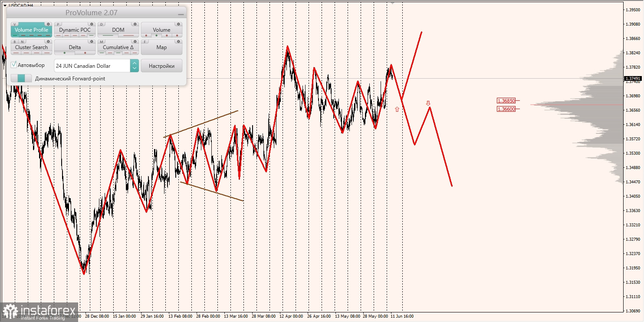Uncheck the Автовыбор checkbox
This screenshot has width=644, height=322.
click(14, 65)
